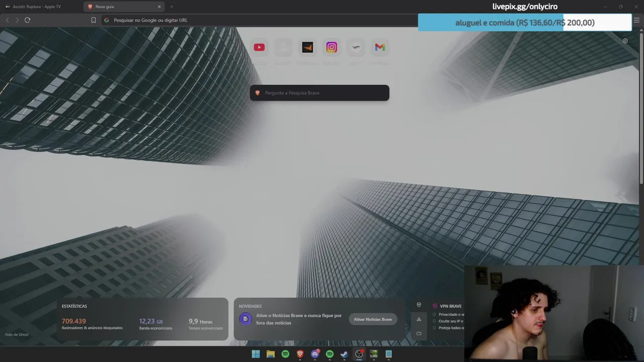The height and width of the screenshot is (362, 644).
Task: Open new tab page settings gear
Action: coord(625,41)
